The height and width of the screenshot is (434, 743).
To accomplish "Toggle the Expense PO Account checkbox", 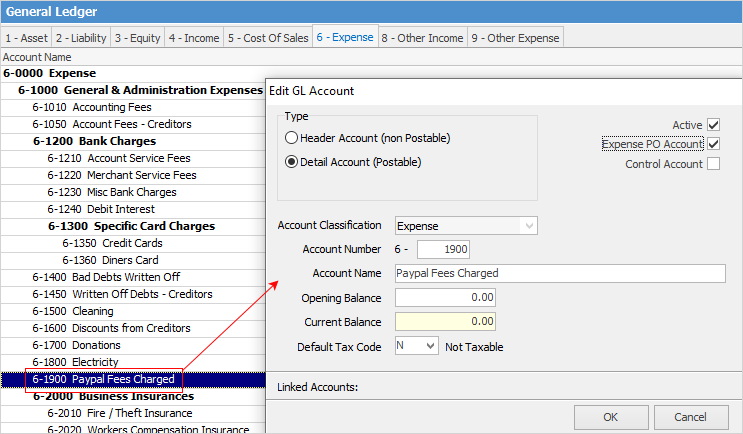I will click(x=713, y=144).
